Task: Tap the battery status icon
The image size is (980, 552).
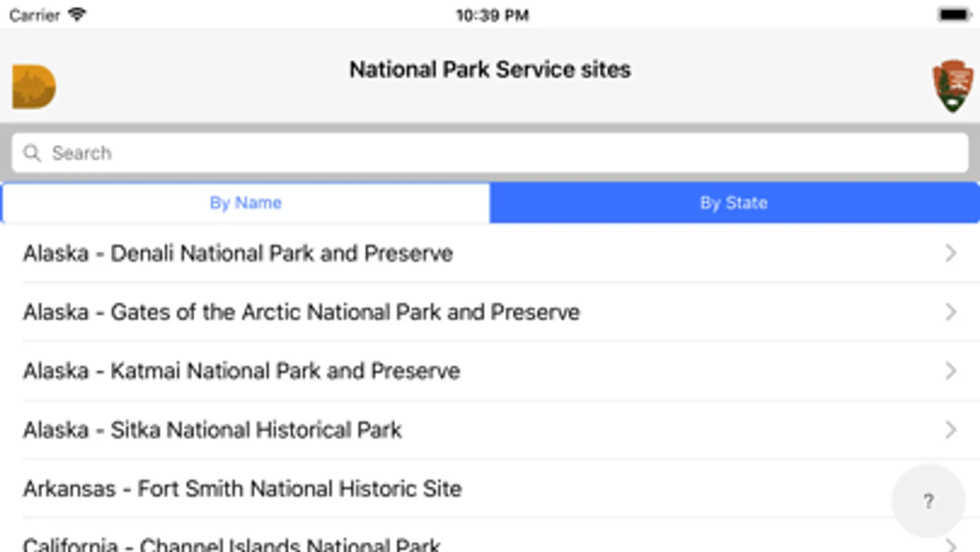Action: click(x=954, y=15)
